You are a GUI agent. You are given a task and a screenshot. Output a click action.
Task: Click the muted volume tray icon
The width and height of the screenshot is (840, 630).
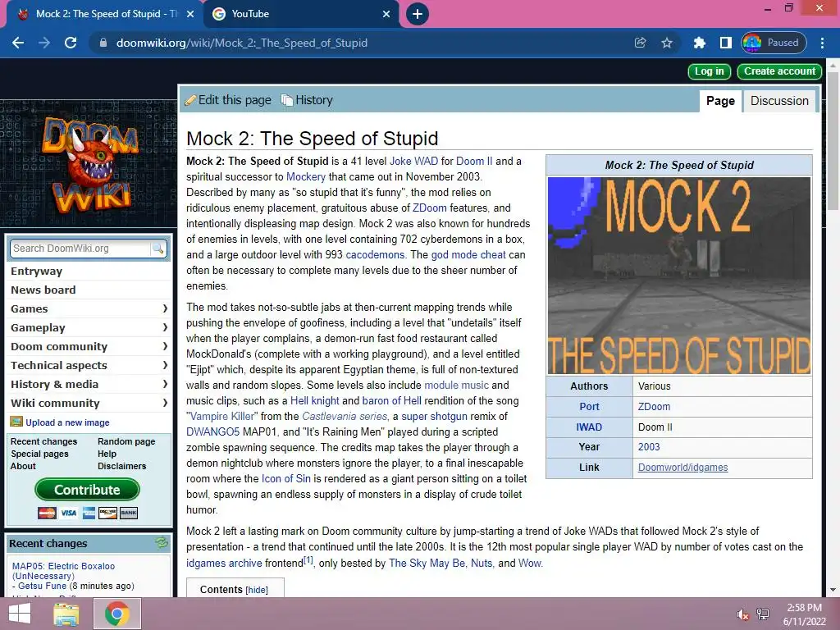coord(742,614)
